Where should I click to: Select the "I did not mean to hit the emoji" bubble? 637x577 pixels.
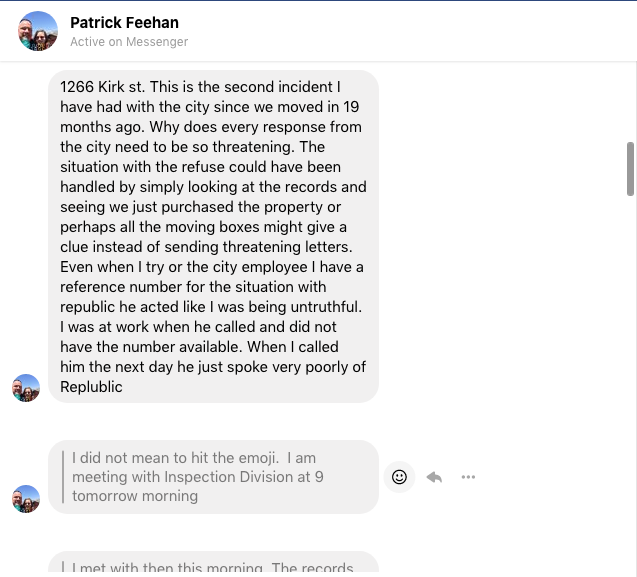coord(213,477)
